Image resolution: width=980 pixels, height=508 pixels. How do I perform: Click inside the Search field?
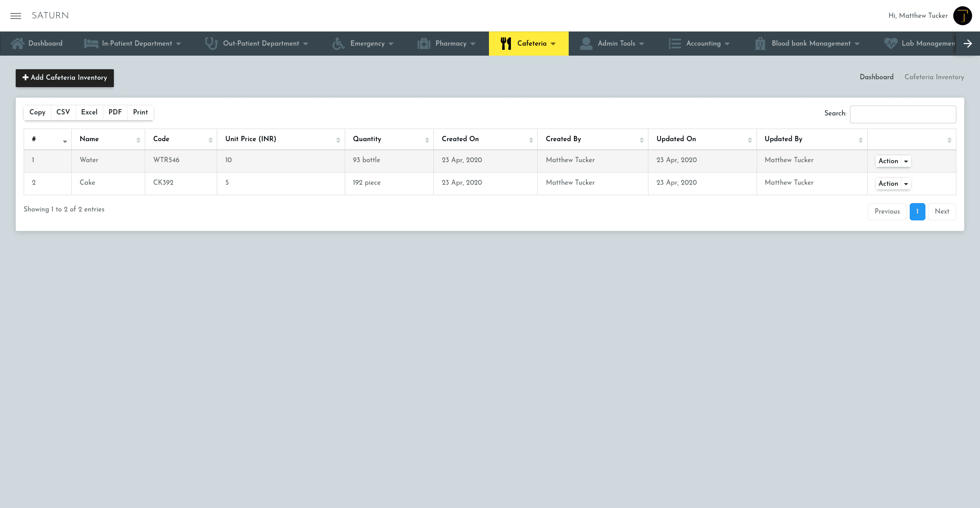903,114
